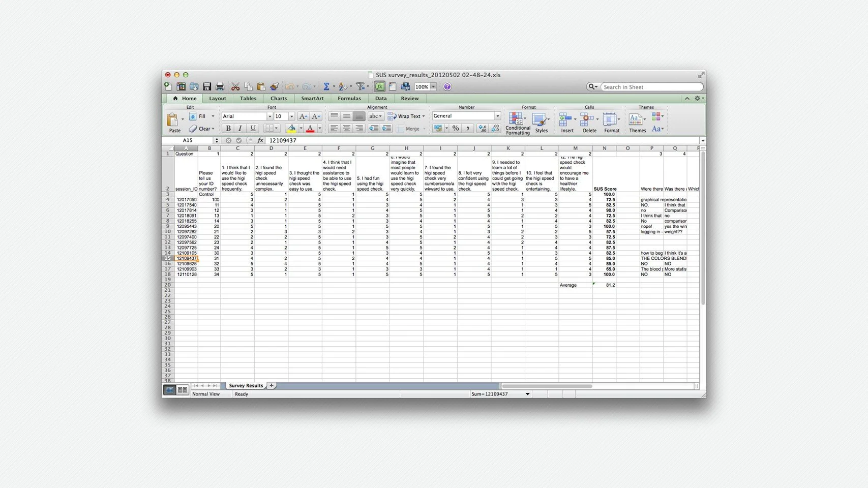Sort A to Z with toolbar icon
868x488 pixels.
(x=343, y=86)
